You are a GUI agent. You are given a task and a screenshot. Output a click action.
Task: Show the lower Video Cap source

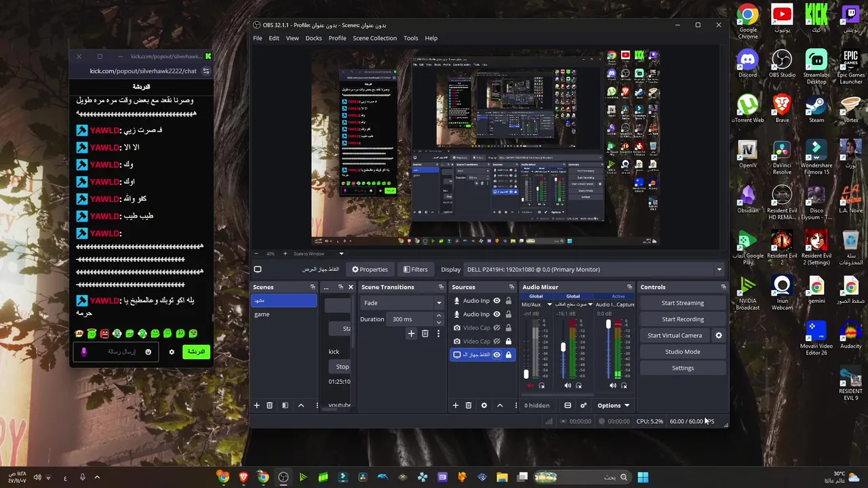(x=496, y=341)
